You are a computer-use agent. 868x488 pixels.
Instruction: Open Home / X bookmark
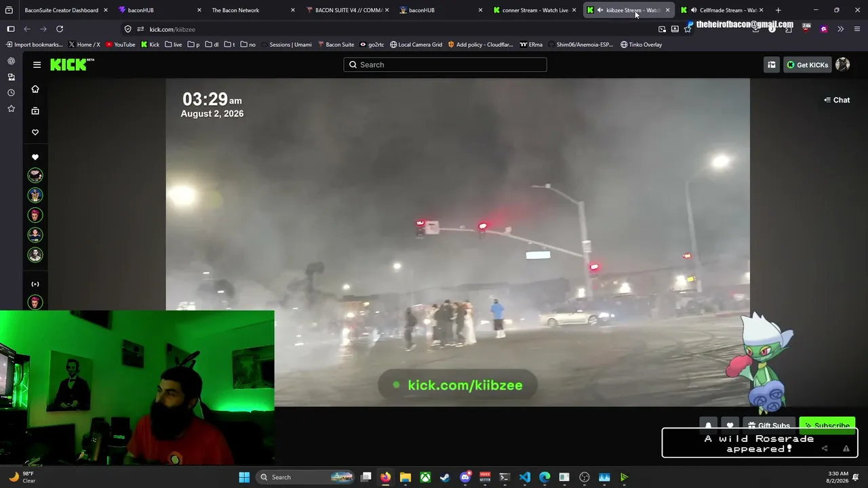click(x=84, y=45)
